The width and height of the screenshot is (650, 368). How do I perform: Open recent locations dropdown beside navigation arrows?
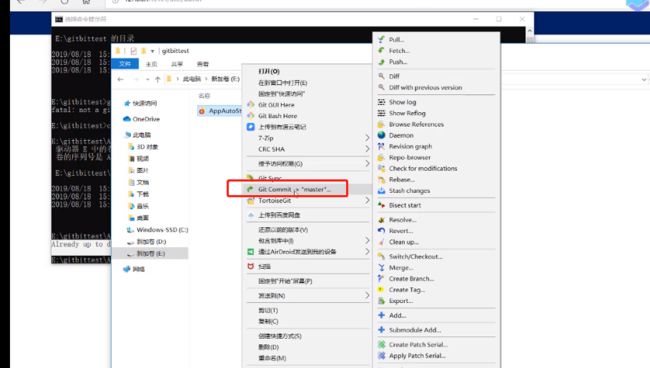pos(148,79)
